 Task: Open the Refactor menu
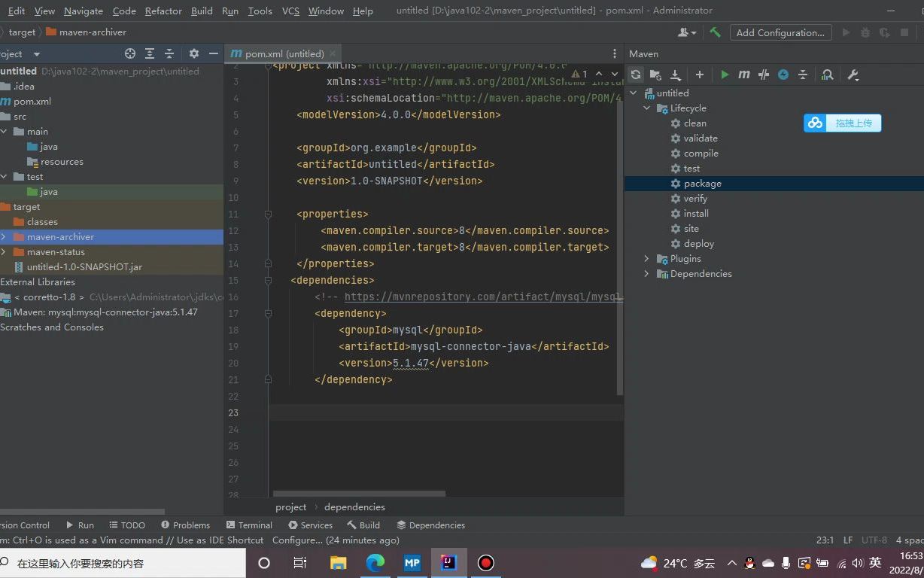click(163, 11)
